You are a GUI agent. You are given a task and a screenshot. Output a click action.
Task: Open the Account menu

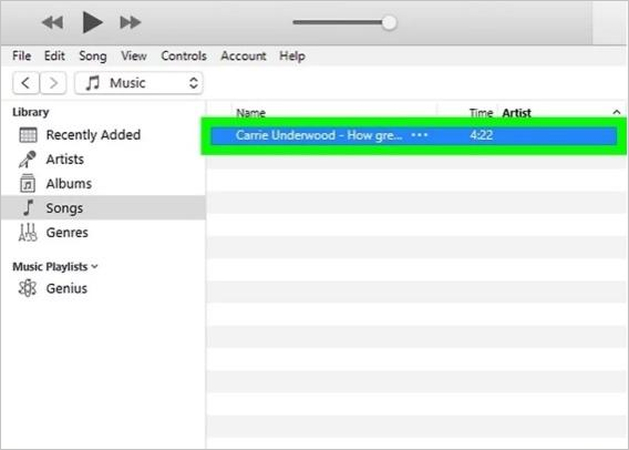point(243,56)
